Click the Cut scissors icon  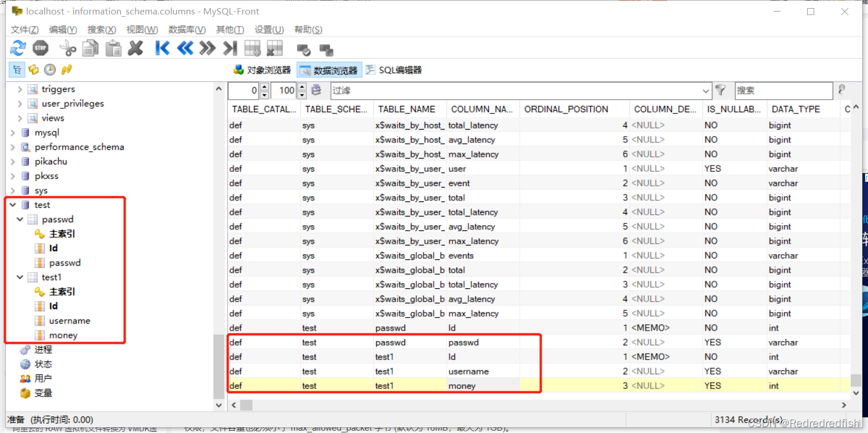68,48
